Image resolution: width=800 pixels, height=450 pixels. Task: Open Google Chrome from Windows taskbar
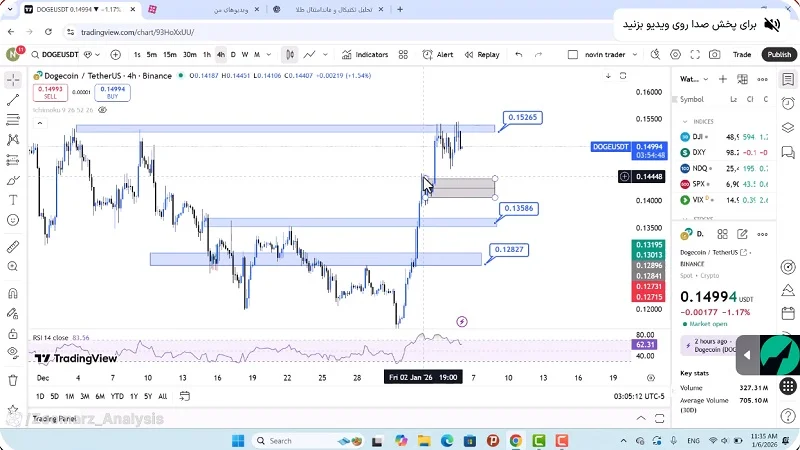[x=515, y=440]
